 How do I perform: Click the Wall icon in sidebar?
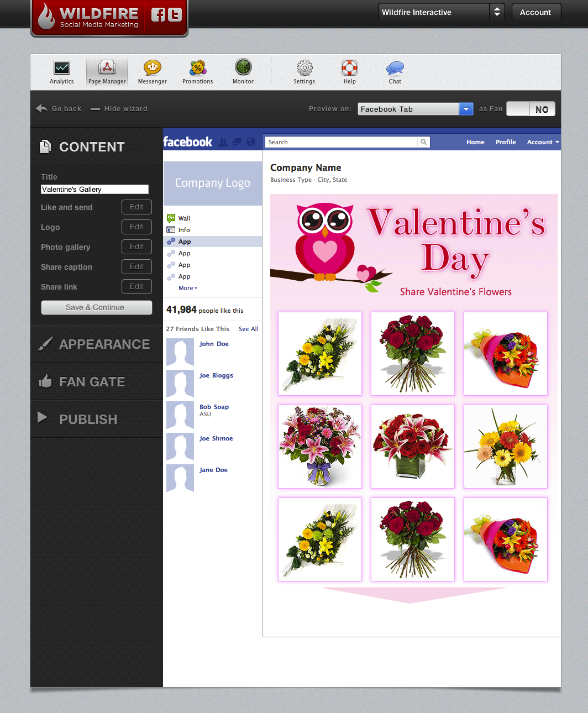coord(171,218)
